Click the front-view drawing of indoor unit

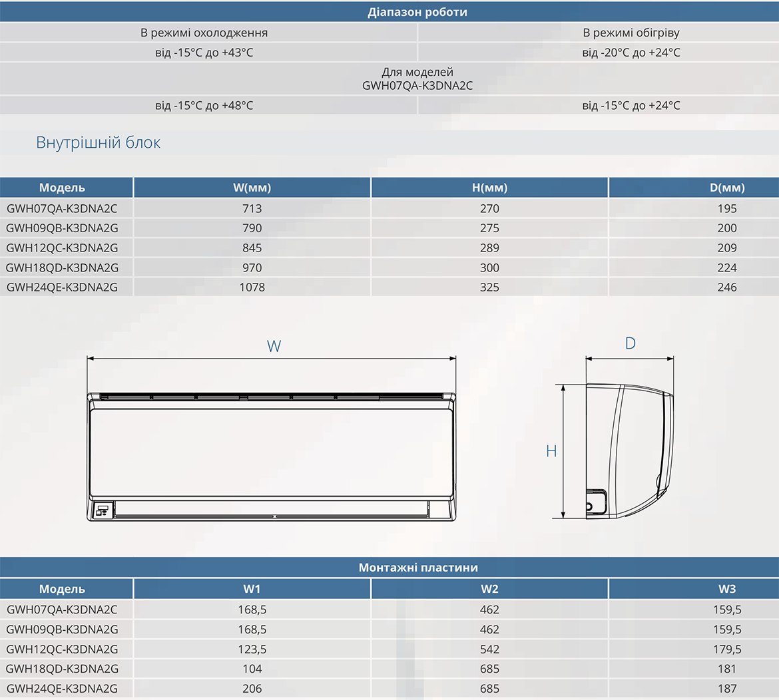point(271,456)
